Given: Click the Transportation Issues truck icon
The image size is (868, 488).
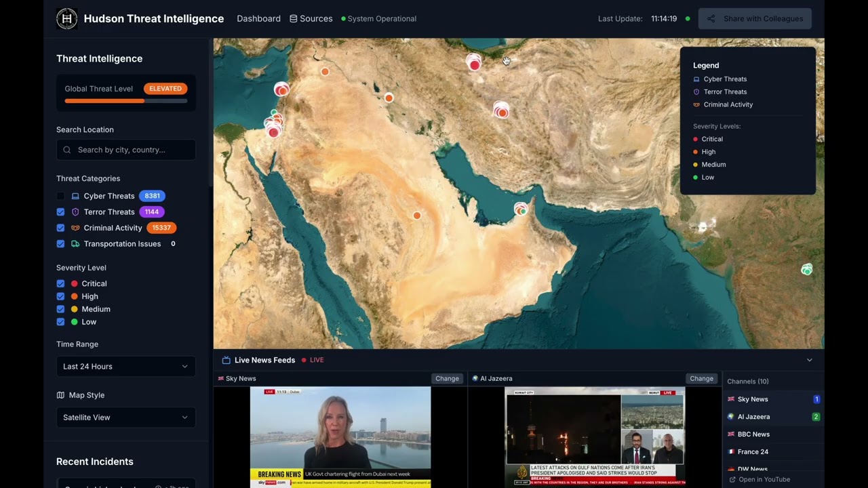Looking at the screenshot, I should point(75,243).
